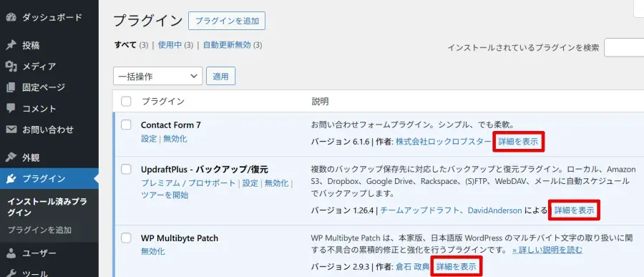644x277 pixels.
Task: Click the バージョン 6.1.6 text
Action: (x=341, y=142)
